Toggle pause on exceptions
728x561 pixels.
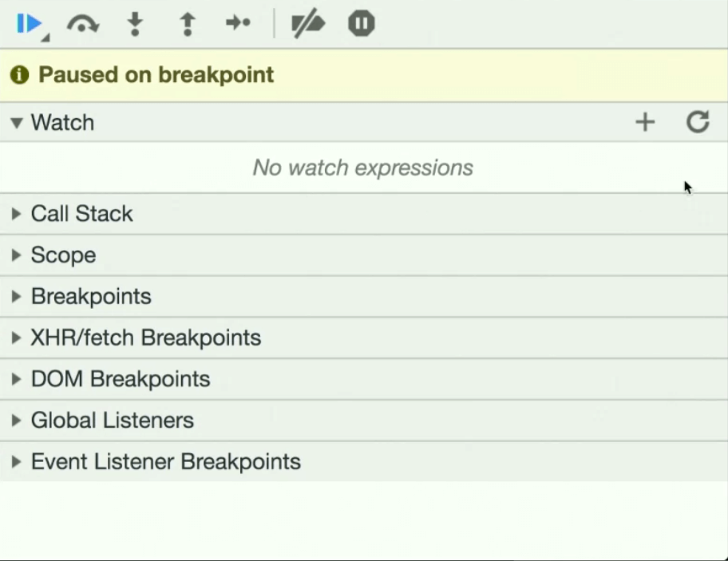pos(362,23)
